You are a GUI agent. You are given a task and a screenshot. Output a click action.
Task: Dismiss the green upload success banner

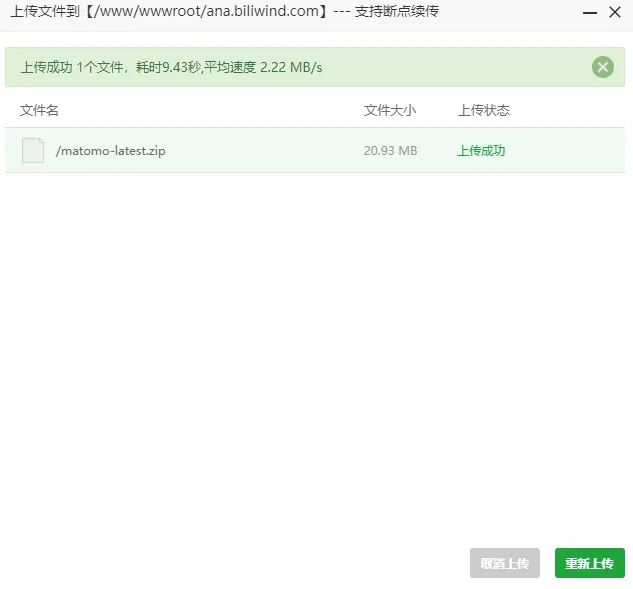coord(602,67)
